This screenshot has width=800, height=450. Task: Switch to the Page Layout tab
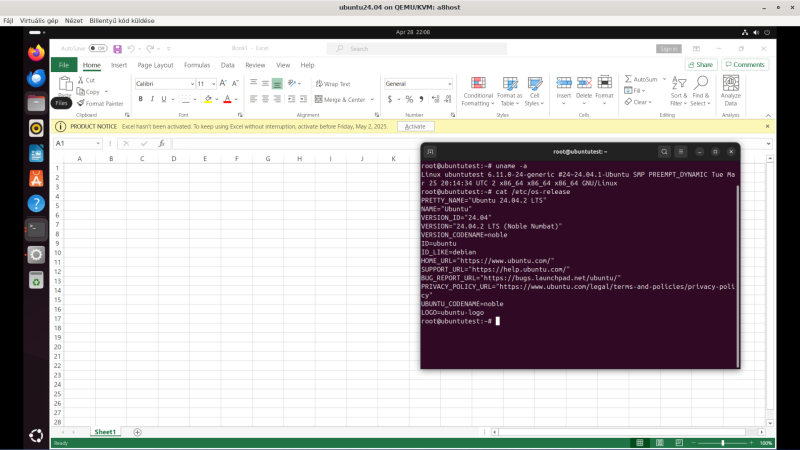[x=155, y=65]
